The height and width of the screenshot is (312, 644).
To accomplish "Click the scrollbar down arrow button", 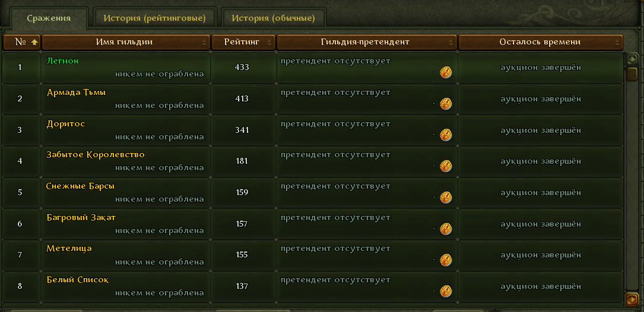I will pyautogui.click(x=632, y=298).
